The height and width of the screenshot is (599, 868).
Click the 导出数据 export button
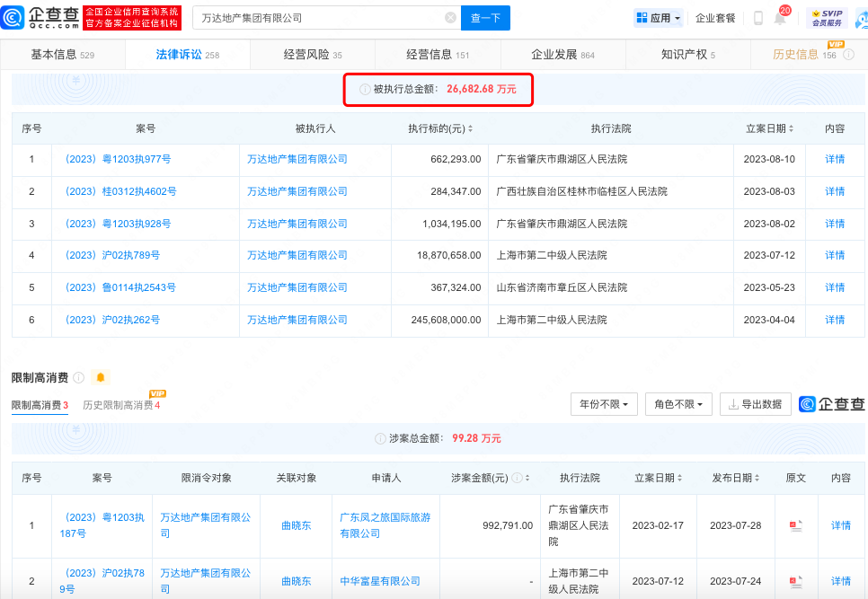tap(756, 404)
